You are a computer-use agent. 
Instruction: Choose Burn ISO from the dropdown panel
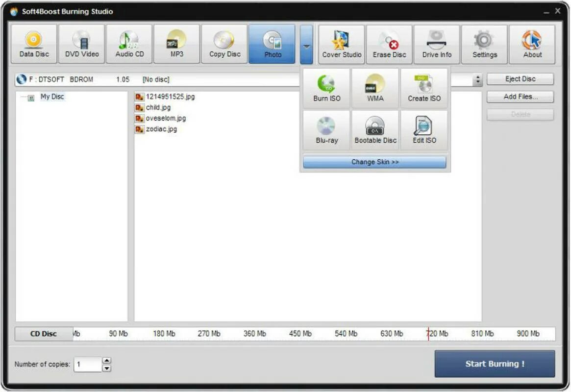click(326, 88)
